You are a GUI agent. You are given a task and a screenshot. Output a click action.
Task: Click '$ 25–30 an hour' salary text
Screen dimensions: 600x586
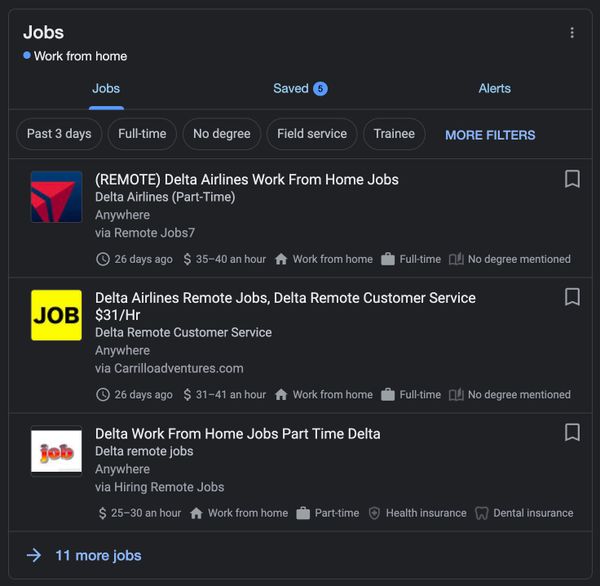(140, 513)
